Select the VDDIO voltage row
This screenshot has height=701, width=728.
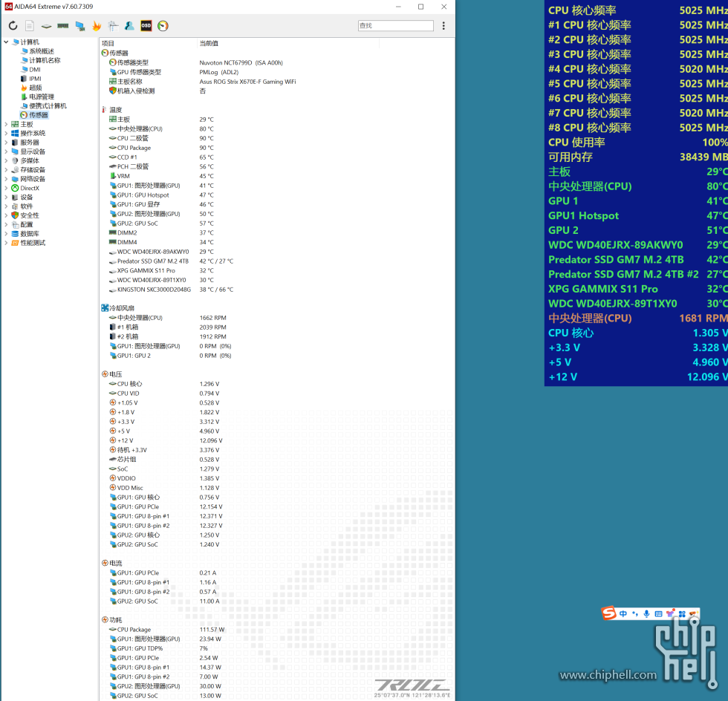coord(276,478)
